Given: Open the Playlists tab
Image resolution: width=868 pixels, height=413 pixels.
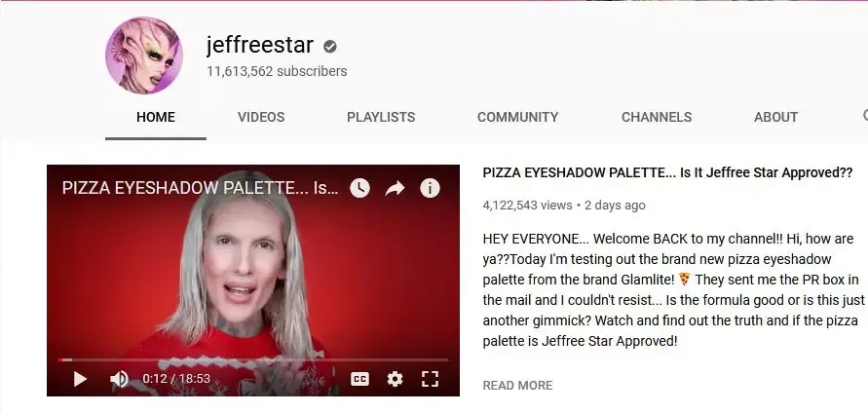Looking at the screenshot, I should [381, 117].
